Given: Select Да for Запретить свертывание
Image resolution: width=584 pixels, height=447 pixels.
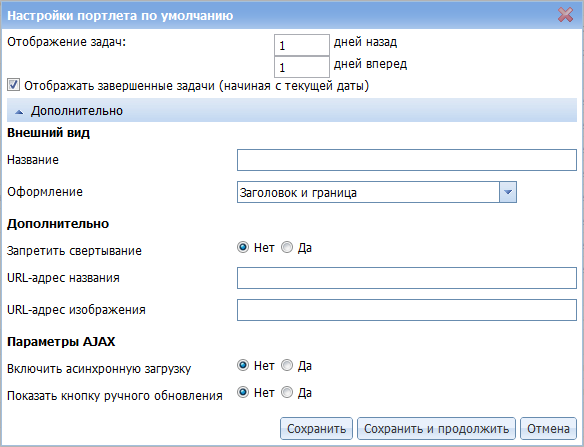Looking at the screenshot, I should [x=287, y=247].
